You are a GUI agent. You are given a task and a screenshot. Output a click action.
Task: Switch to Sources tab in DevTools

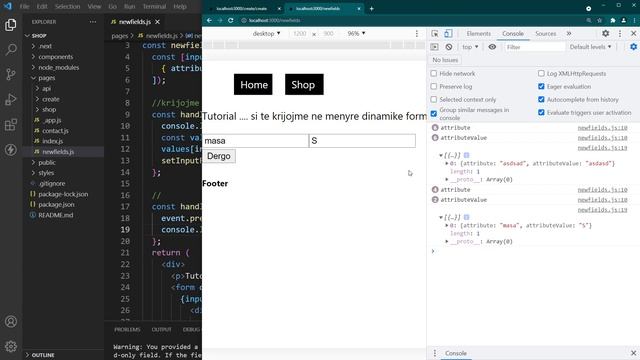pyautogui.click(x=545, y=33)
